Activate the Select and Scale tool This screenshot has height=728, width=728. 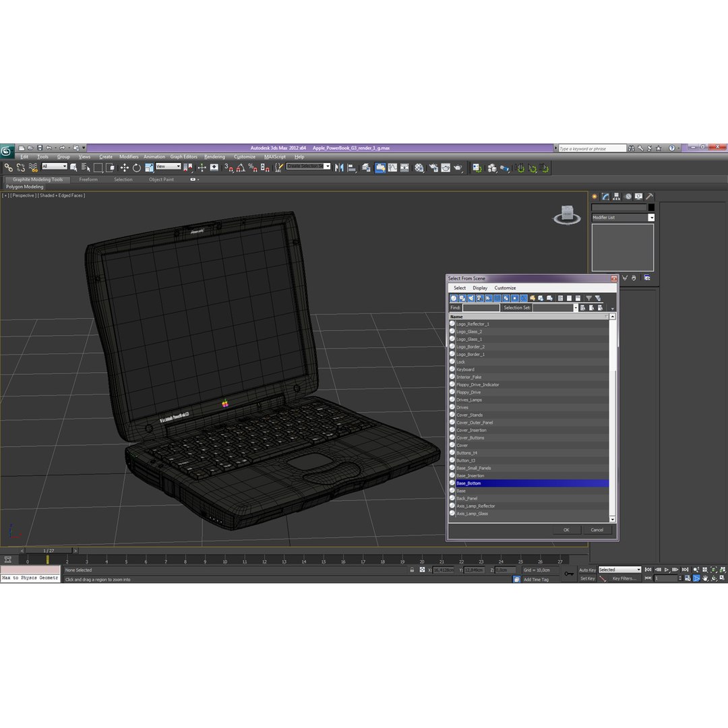click(149, 168)
